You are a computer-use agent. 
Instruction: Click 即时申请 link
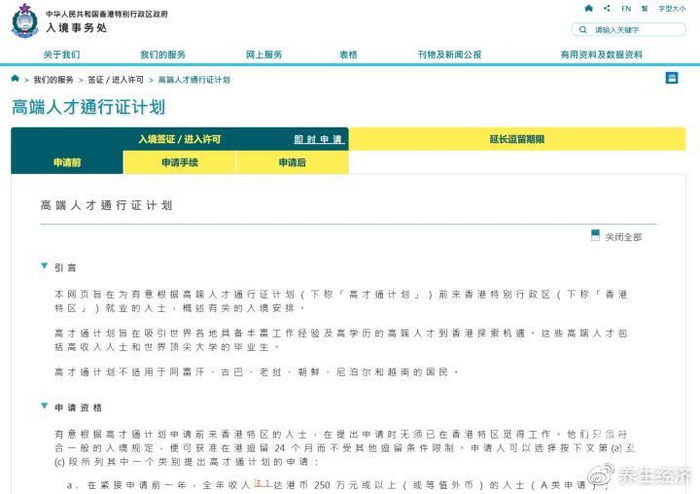coord(318,139)
